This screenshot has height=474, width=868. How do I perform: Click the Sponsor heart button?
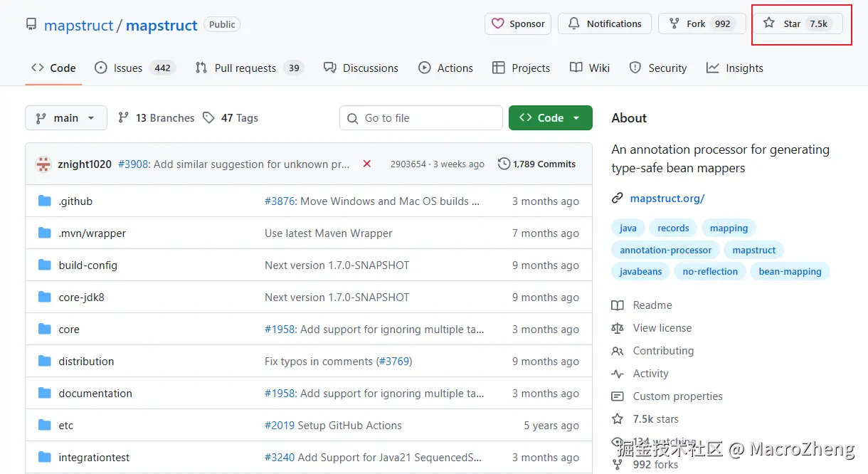coord(519,23)
